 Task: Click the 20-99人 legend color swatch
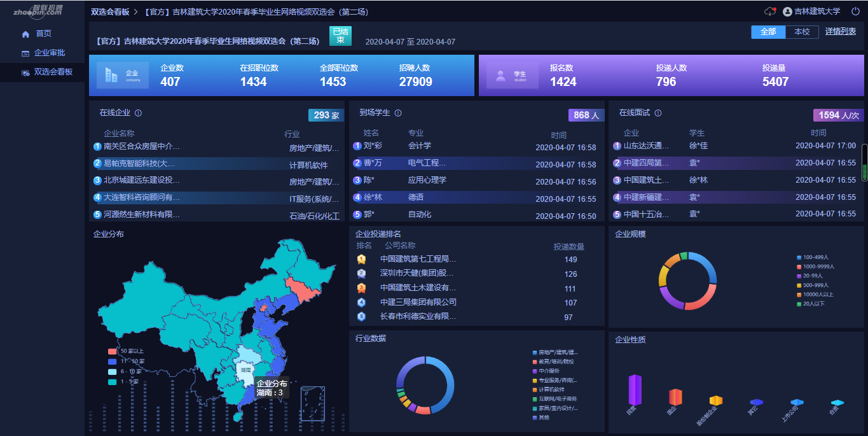point(799,276)
